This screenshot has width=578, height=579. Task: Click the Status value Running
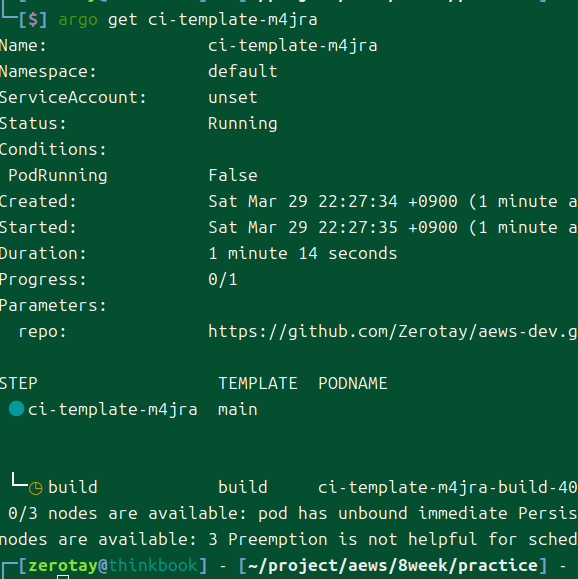click(243, 124)
